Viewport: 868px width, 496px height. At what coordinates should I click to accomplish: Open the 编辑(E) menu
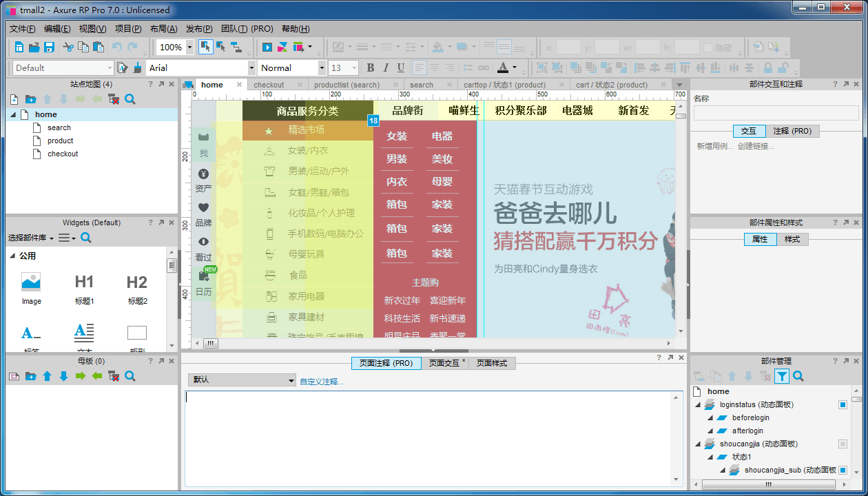tap(57, 29)
